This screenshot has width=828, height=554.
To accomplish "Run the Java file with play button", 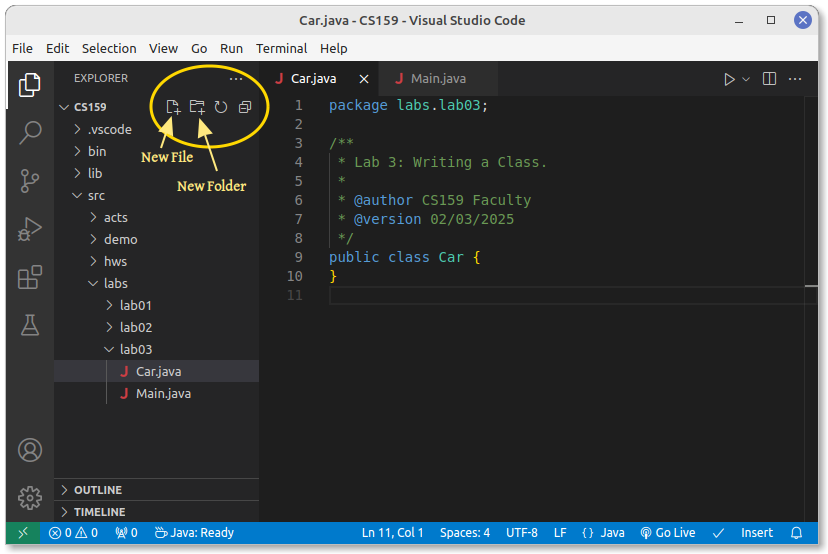I will [729, 79].
